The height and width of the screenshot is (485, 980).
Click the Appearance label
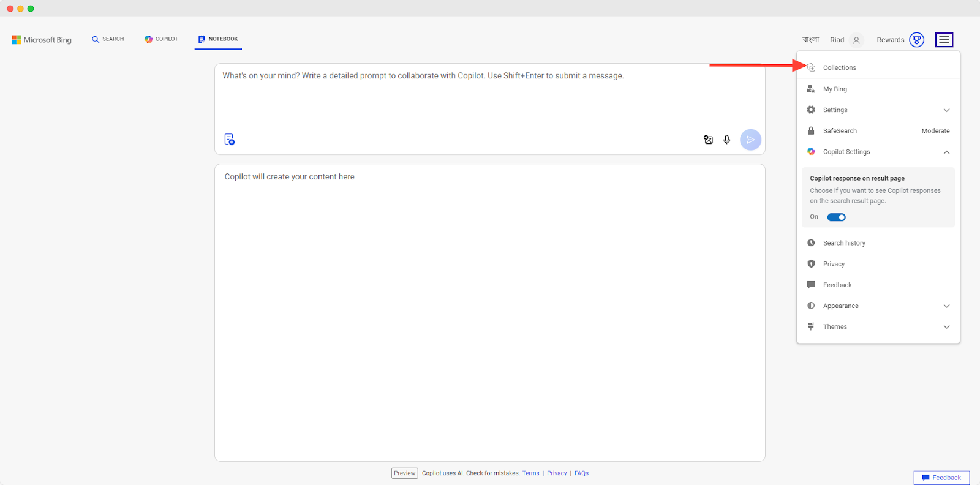pos(840,306)
